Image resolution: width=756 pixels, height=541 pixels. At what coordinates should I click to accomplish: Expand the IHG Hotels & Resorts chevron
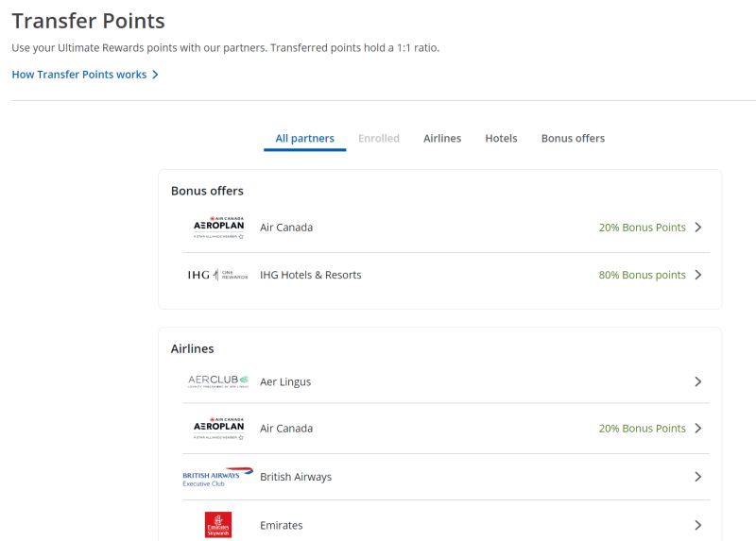pyautogui.click(x=698, y=275)
